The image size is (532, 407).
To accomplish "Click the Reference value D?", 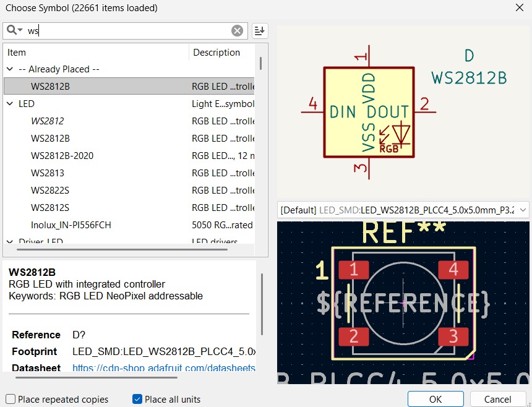I will point(79,335).
